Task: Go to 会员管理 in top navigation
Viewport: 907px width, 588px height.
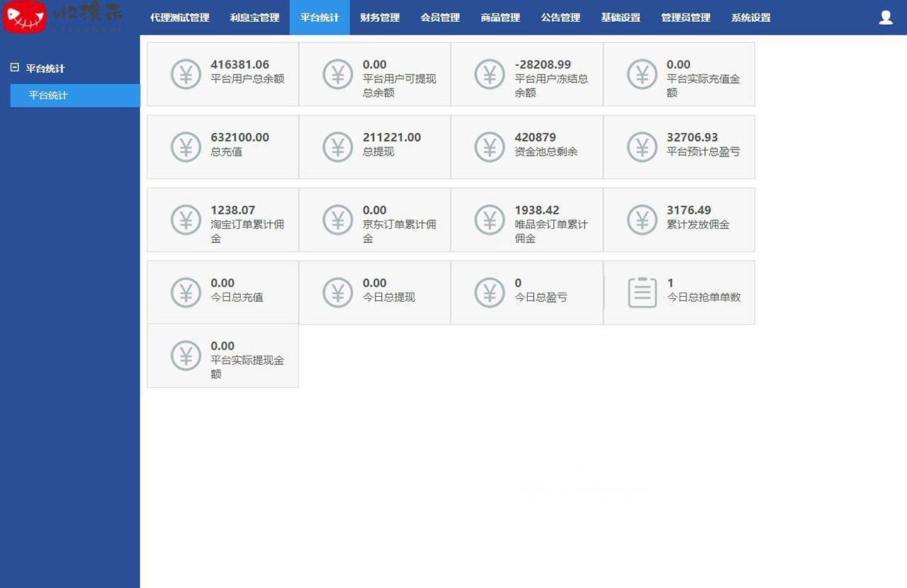Action: (439, 18)
